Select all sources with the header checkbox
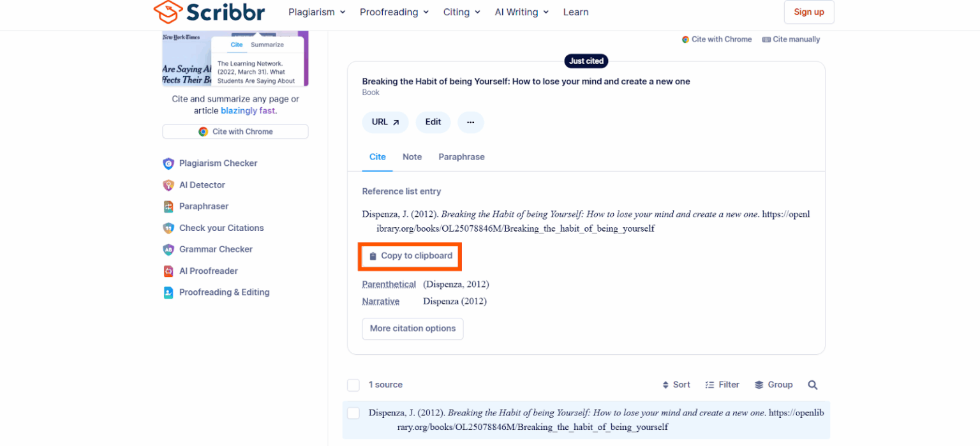Image resolution: width=980 pixels, height=446 pixels. 353,385
